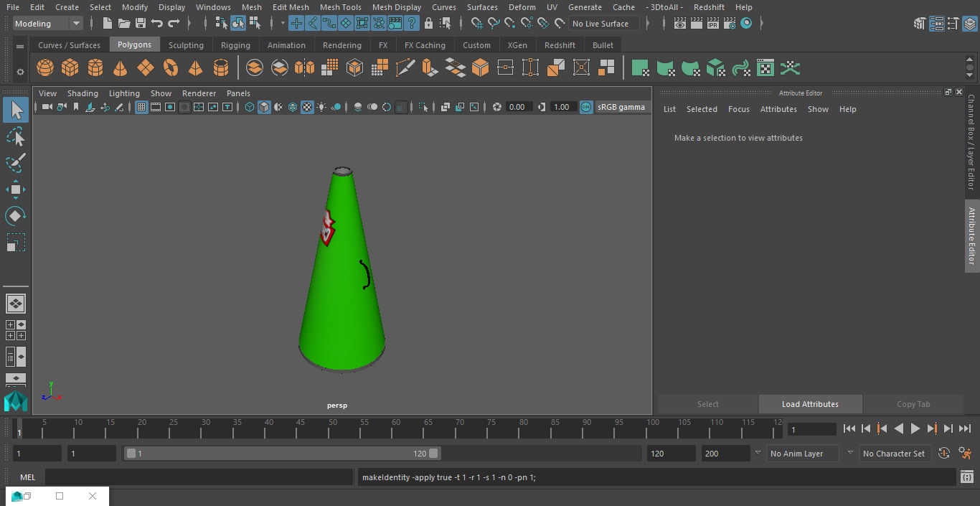Image resolution: width=980 pixels, height=506 pixels.
Task: Open the Render View clapperboard icon
Action: tap(679, 24)
